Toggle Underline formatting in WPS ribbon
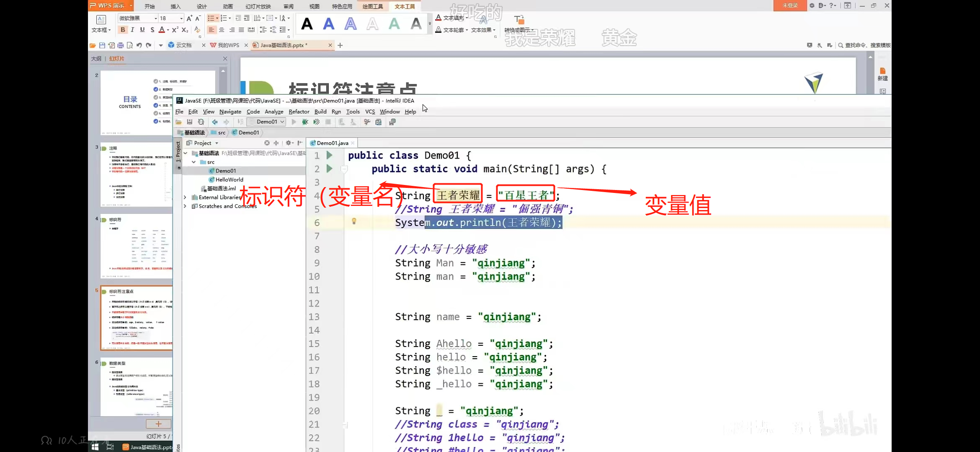Viewport: 980px width, 452px height. click(x=142, y=30)
